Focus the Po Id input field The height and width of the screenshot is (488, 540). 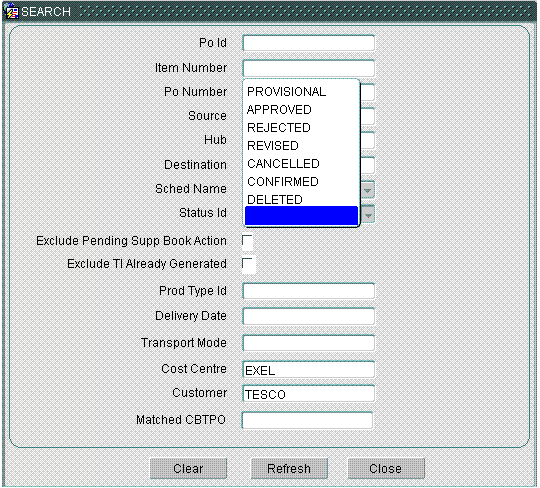(309, 43)
